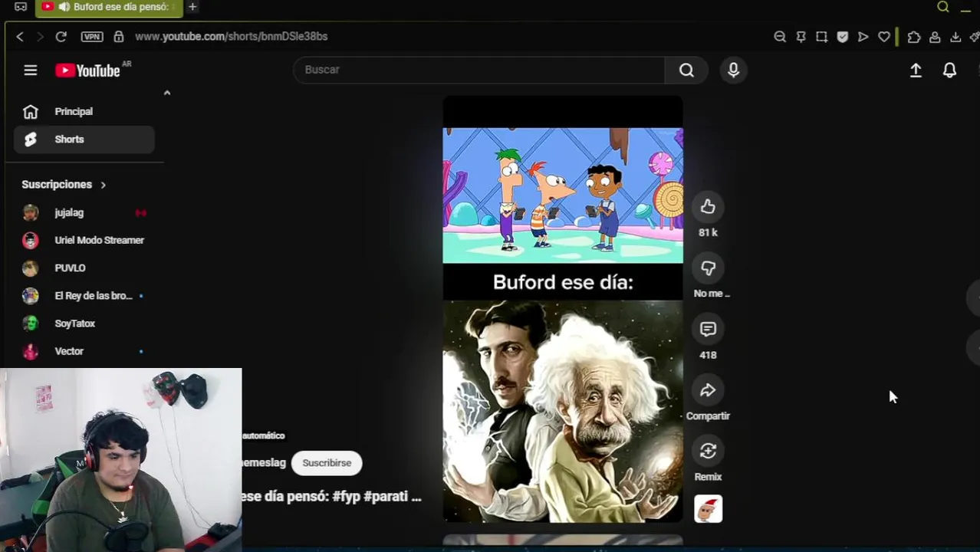Open the upload/create icon
The height and width of the screenshot is (552, 980).
click(x=916, y=71)
